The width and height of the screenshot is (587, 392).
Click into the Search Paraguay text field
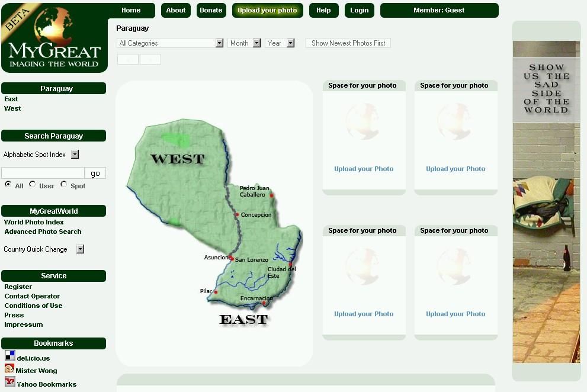pyautogui.click(x=43, y=173)
